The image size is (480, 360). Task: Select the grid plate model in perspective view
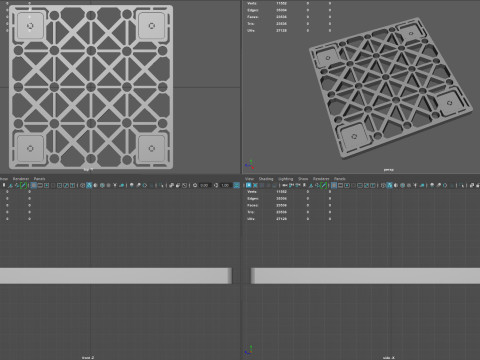(391, 88)
